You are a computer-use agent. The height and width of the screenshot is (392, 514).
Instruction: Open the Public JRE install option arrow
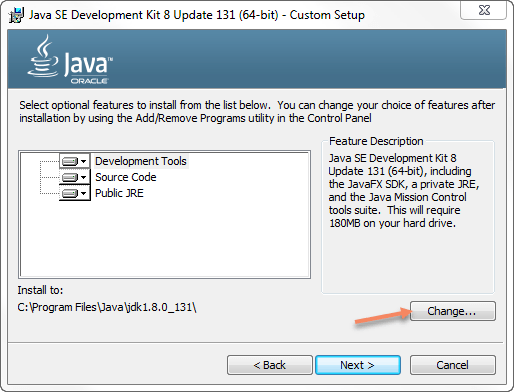(x=84, y=193)
